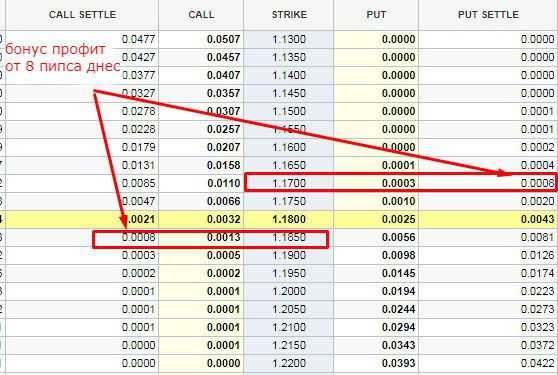
Task: Click put value 0.0343
Action: [398, 345]
